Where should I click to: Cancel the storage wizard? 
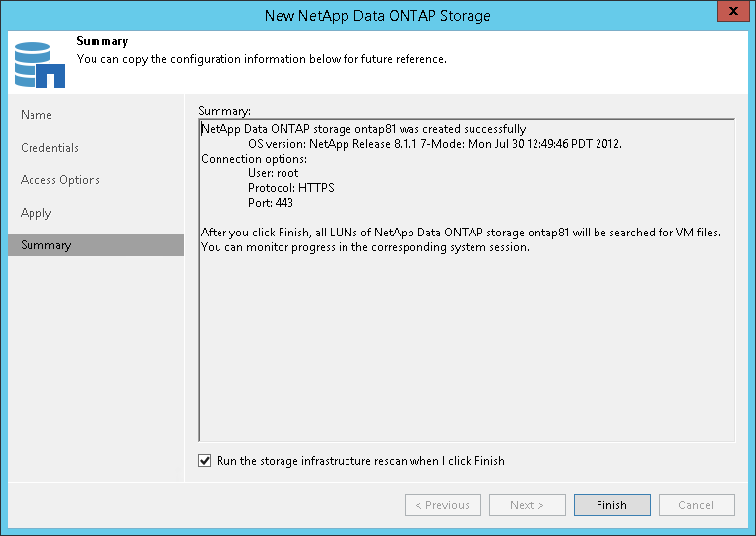(696, 505)
